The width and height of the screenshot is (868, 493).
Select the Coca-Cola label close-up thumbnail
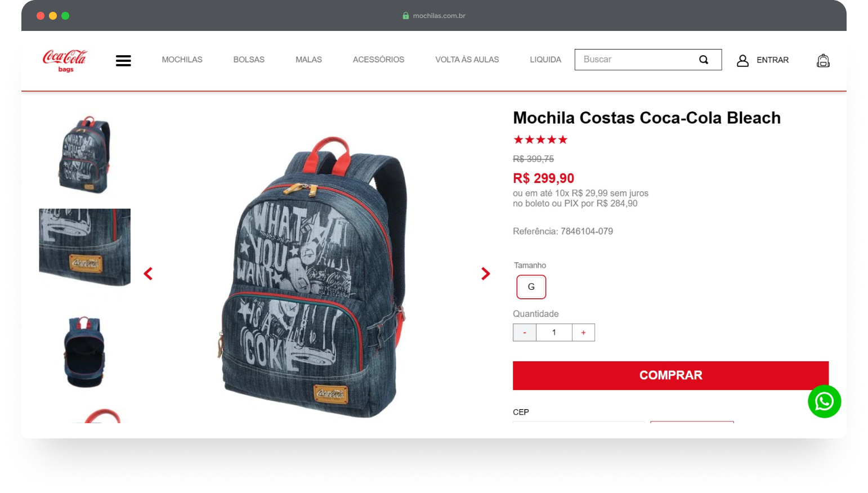(84, 248)
